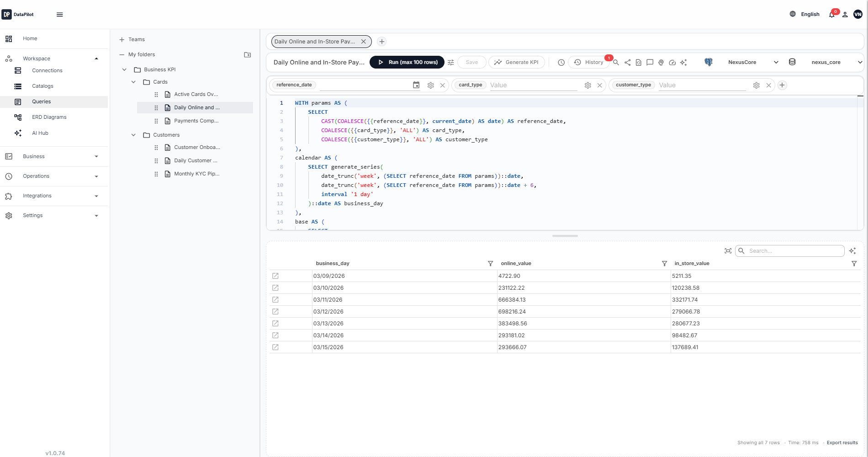Open ERD Diagrams from the sidebar
This screenshot has width=868, height=457.
pyautogui.click(x=49, y=117)
